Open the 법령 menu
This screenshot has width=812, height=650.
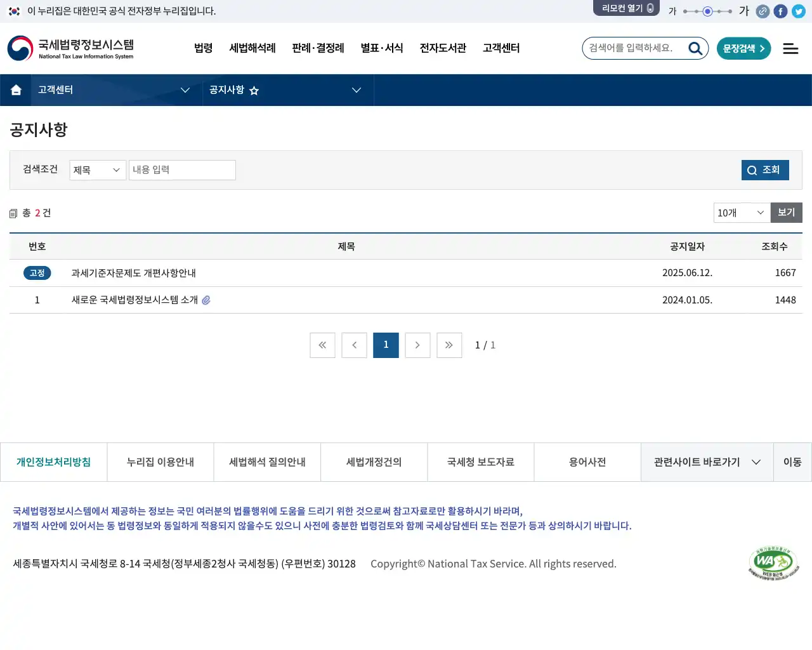coord(204,48)
